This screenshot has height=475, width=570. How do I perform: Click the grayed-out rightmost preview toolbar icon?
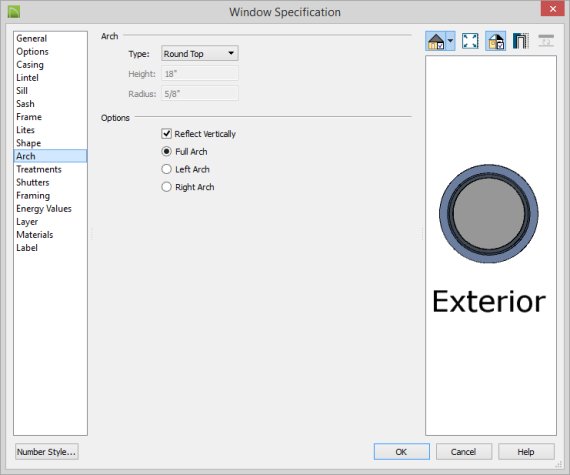(x=546, y=41)
